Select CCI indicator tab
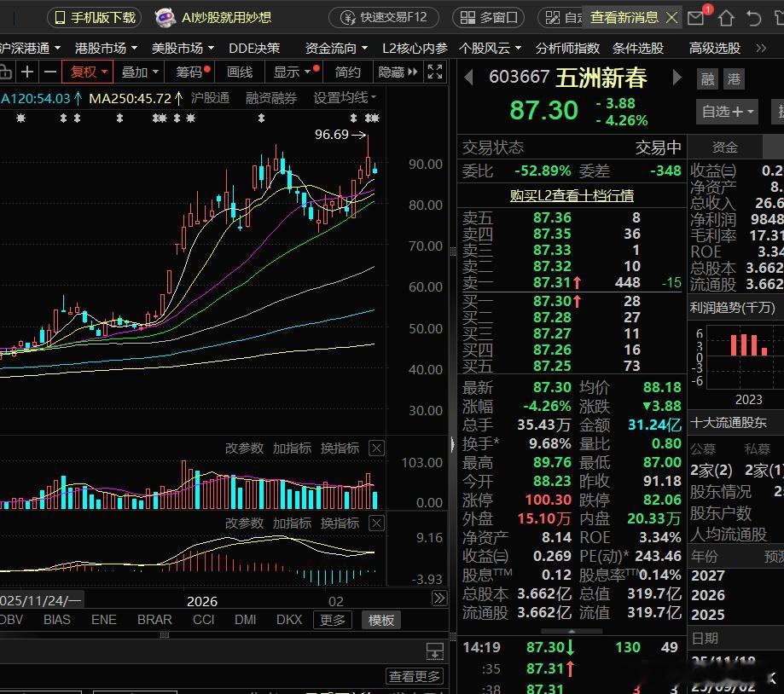Viewport: 784px width, 694px height. coord(204,620)
